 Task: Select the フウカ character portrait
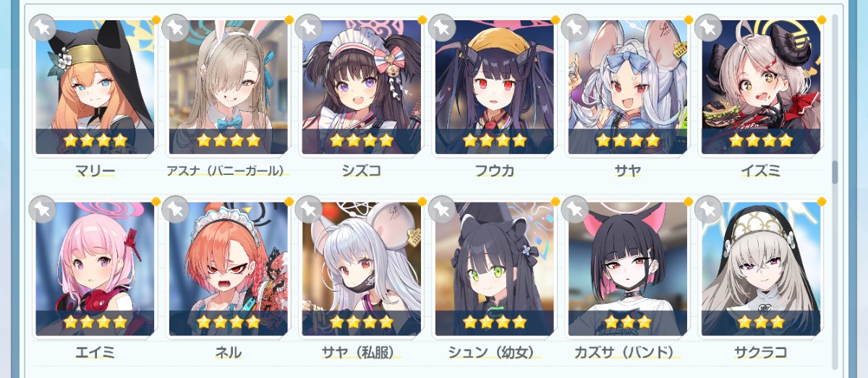(494, 87)
